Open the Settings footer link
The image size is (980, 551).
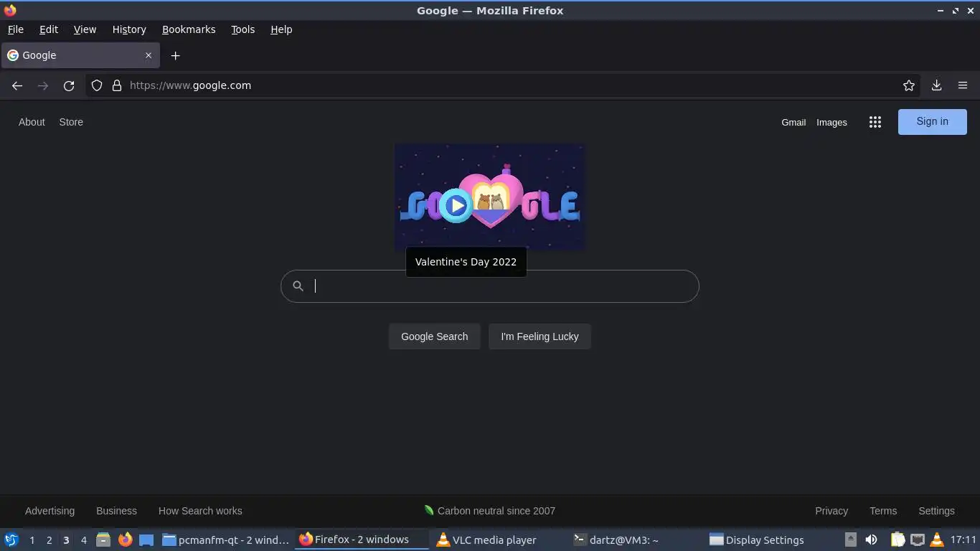pos(936,511)
